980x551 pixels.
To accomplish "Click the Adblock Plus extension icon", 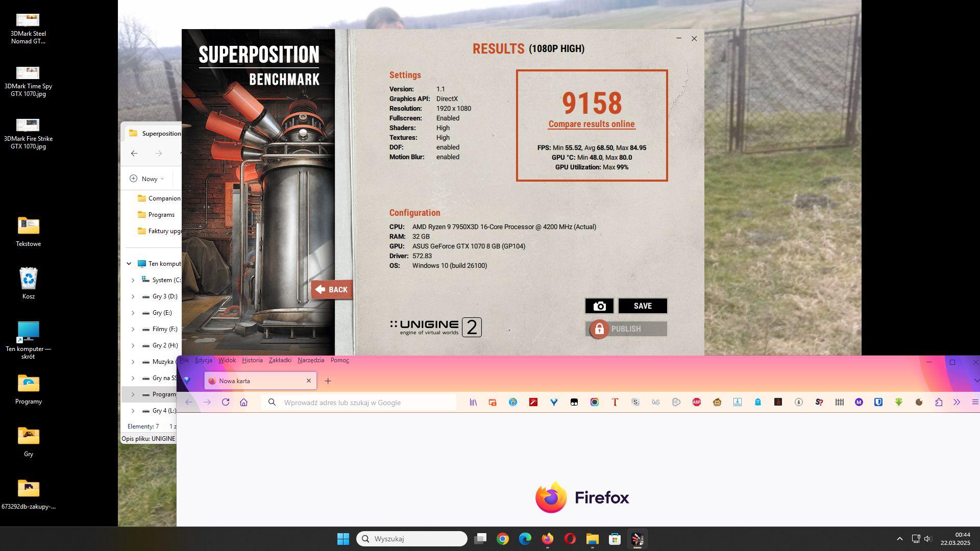I will point(696,403).
